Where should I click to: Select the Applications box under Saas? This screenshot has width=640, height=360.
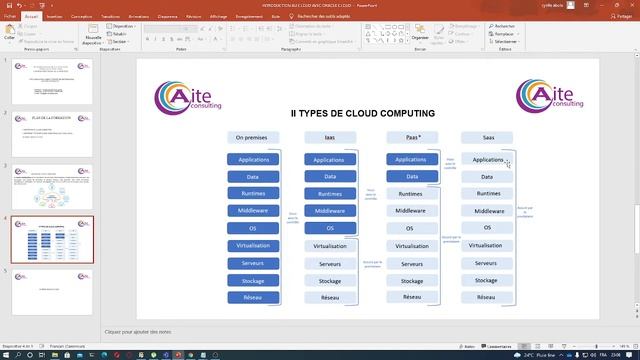487,160
